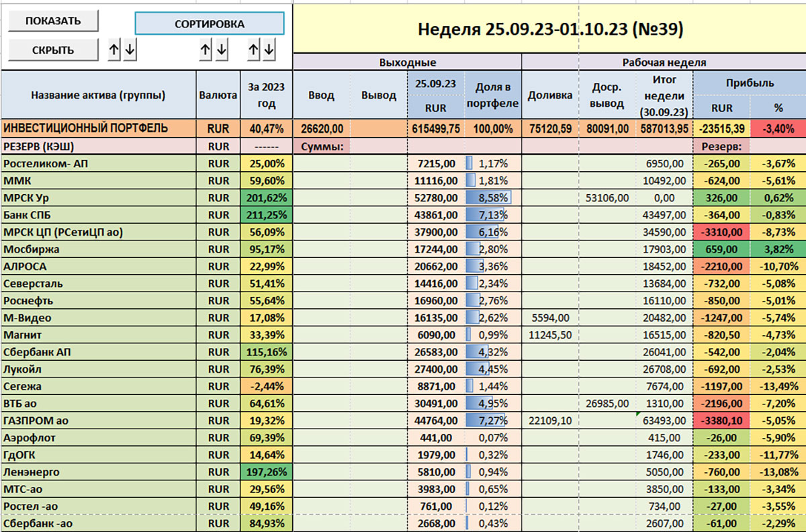This screenshot has width=806, height=532.
Task: Select the Название актива (группы) header cell
Action: coord(98,95)
